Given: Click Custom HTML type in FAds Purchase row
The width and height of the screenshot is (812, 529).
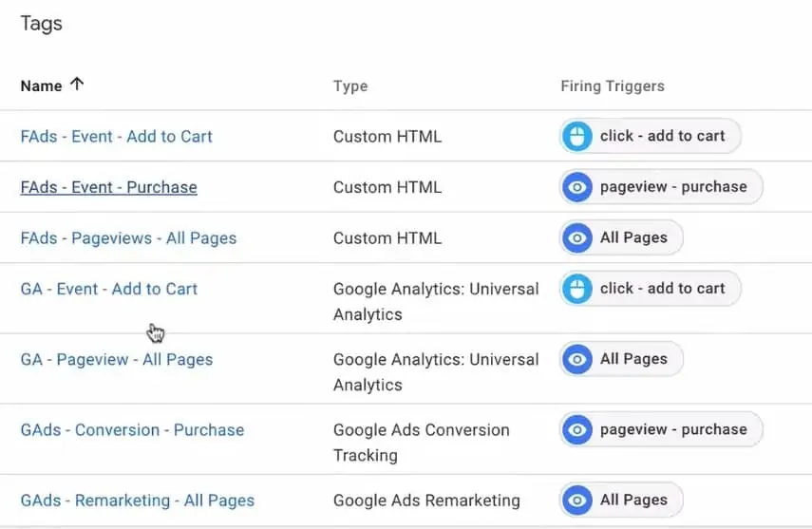Looking at the screenshot, I should 387,187.
